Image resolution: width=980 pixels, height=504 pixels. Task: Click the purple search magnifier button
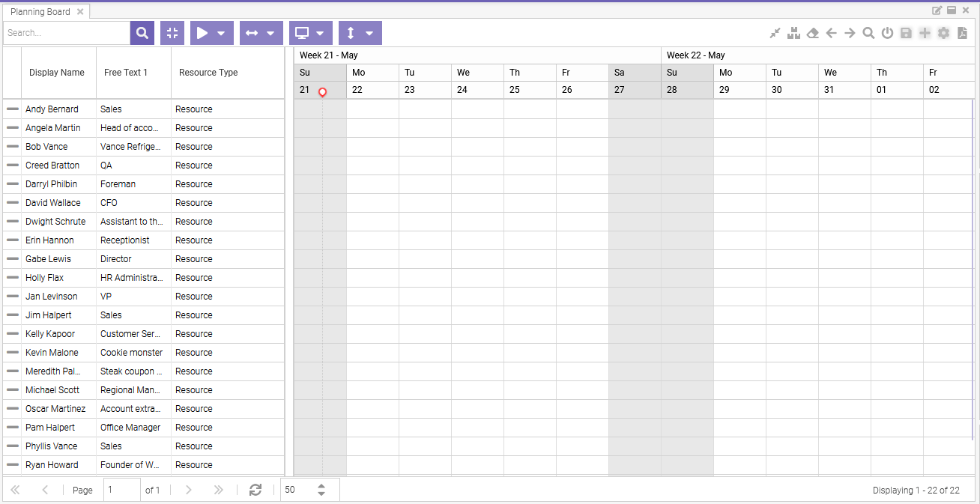tap(142, 33)
